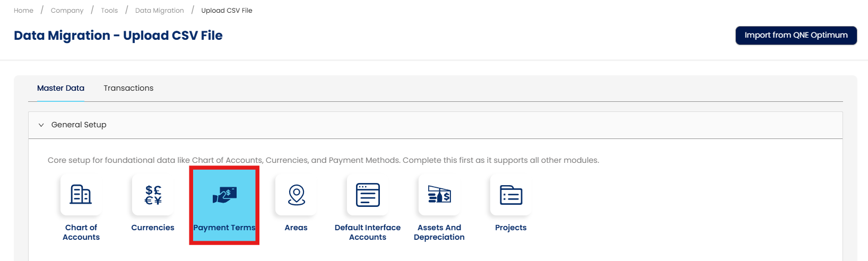Click the Payment Terms icon
The image size is (868, 261).
pos(224,195)
